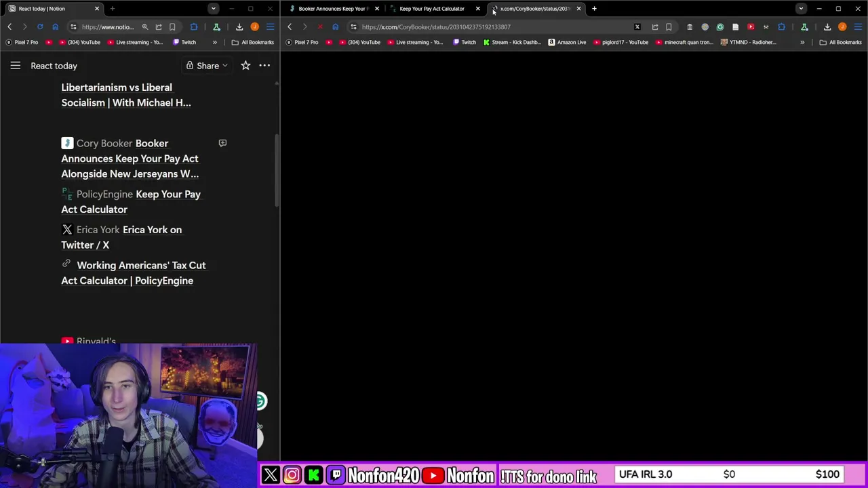Image resolution: width=868 pixels, height=488 pixels.
Task: Open All Bookmarks folder in right window
Action: click(x=840, y=42)
